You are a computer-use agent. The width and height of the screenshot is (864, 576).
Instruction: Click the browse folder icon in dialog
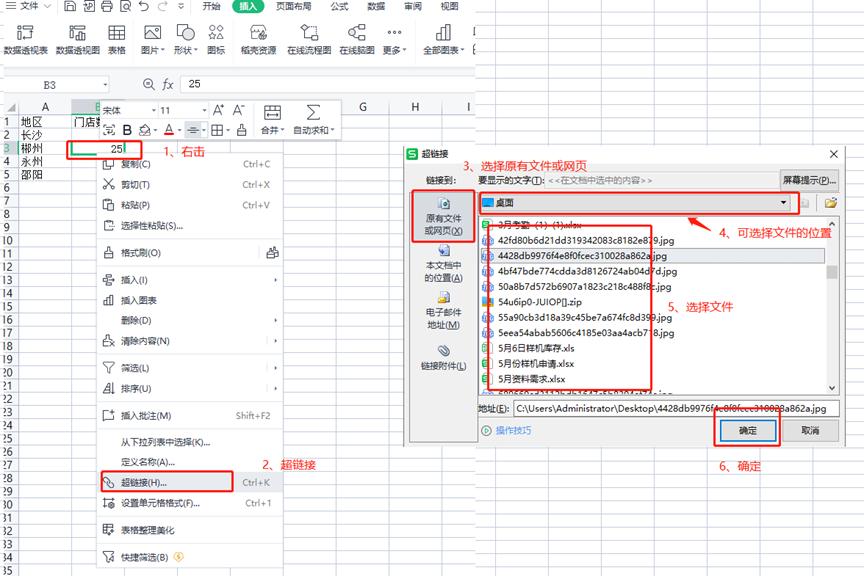point(830,203)
